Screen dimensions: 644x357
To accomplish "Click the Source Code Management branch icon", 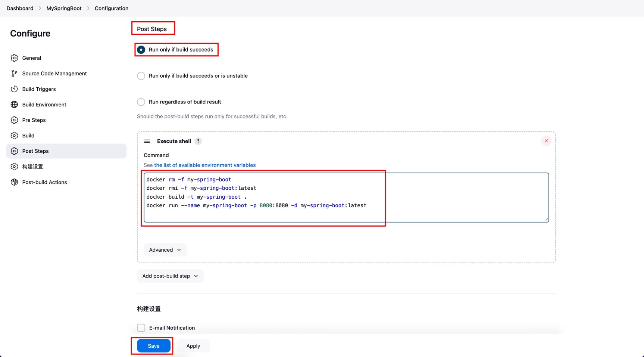I will pyautogui.click(x=14, y=74).
